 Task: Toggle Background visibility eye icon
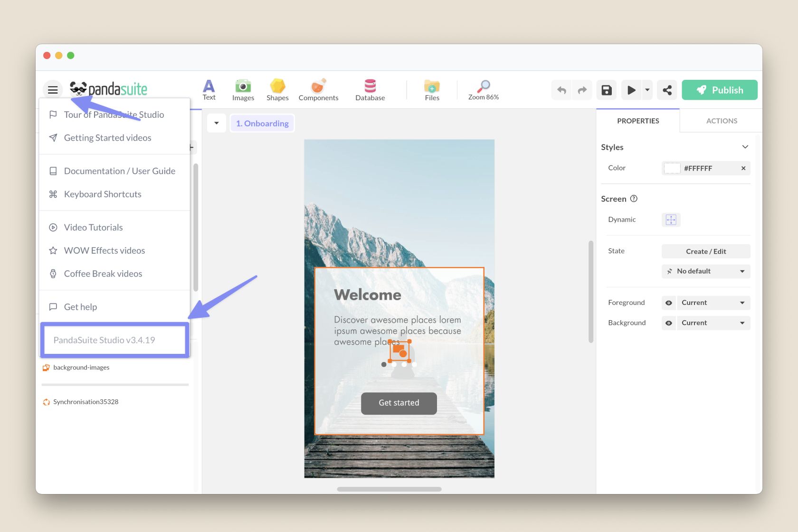(669, 323)
